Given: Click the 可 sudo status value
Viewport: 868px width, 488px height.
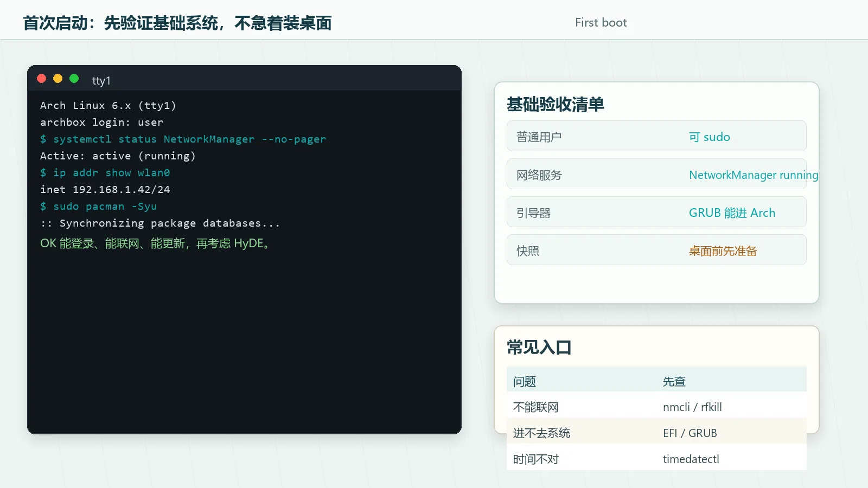Looking at the screenshot, I should tap(710, 137).
